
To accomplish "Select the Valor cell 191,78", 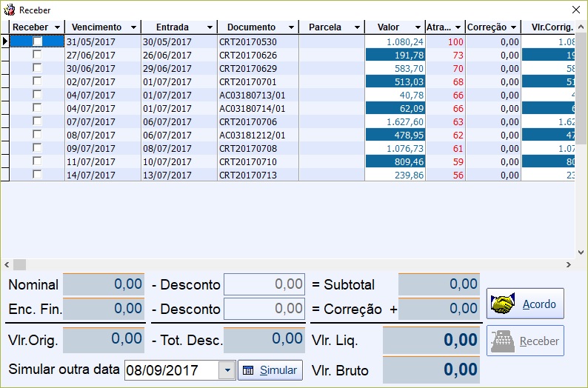I will (x=395, y=55).
